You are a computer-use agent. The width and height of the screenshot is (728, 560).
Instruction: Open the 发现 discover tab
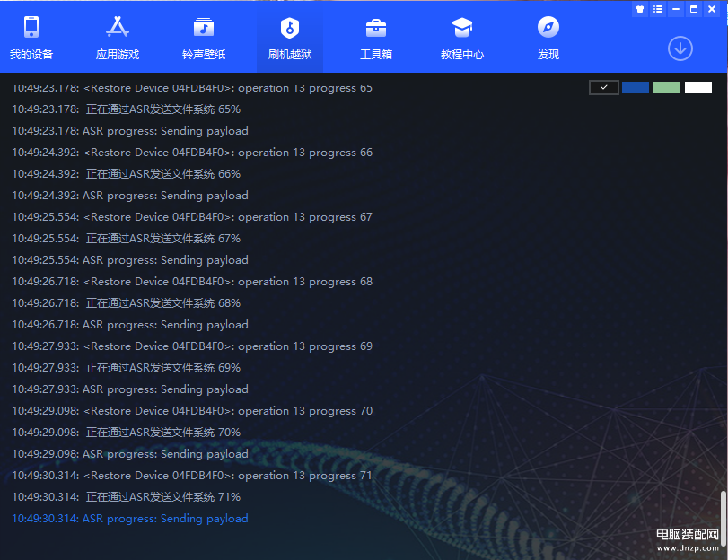[548, 39]
